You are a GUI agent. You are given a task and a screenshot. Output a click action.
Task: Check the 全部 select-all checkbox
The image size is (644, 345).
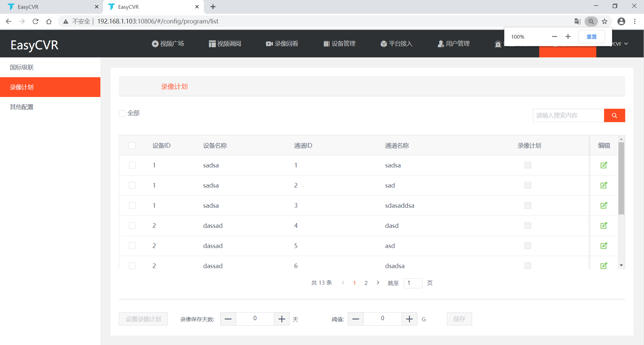[122, 113]
